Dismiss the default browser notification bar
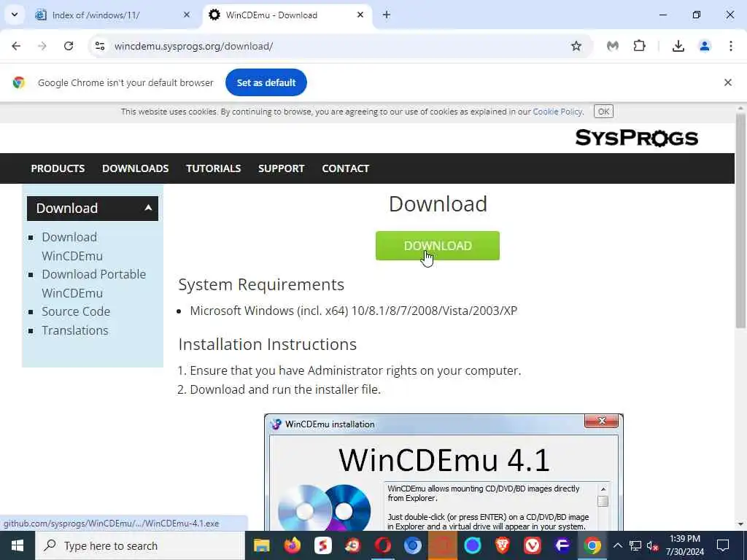This screenshot has height=560, width=747. pyautogui.click(x=727, y=82)
